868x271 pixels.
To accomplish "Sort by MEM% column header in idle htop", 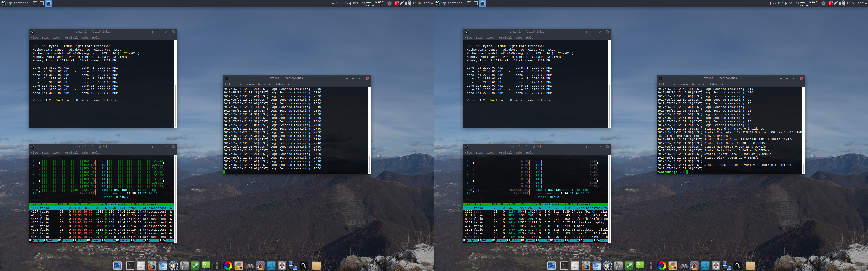I will pos(555,204).
